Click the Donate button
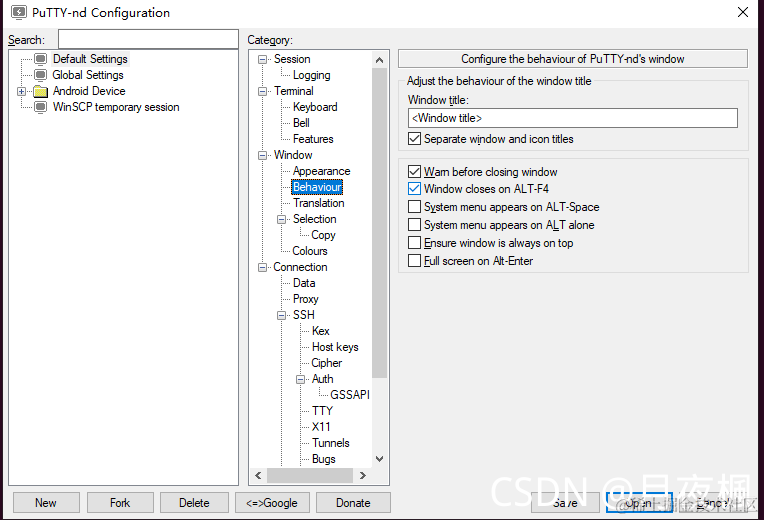 pyautogui.click(x=353, y=502)
